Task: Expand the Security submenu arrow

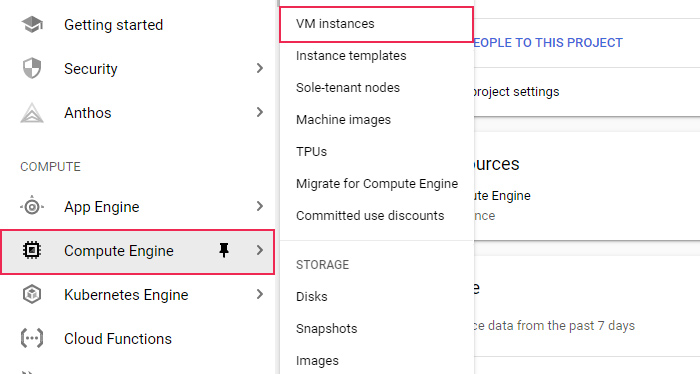Action: 260,68
